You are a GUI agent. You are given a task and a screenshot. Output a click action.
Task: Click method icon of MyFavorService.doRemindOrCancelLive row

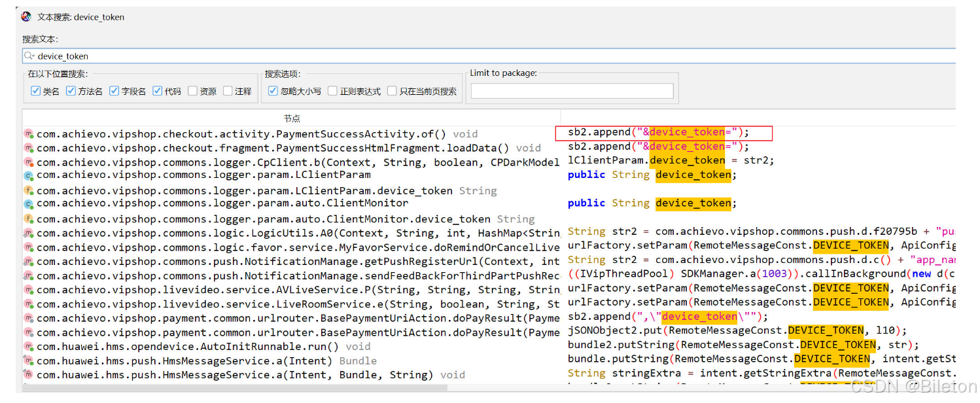point(29,247)
